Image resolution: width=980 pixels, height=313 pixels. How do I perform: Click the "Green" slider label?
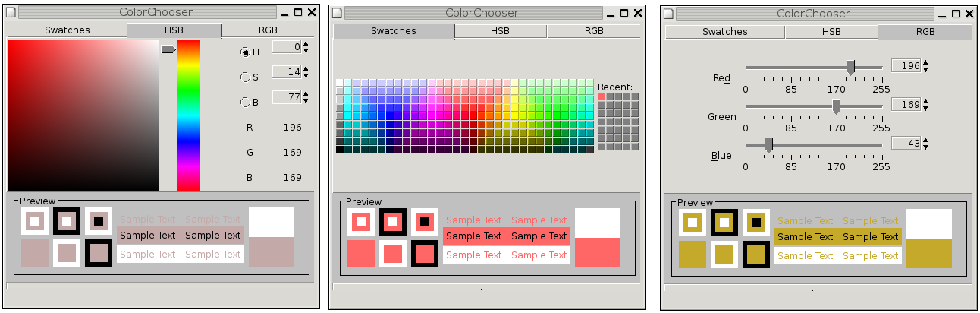point(722,117)
